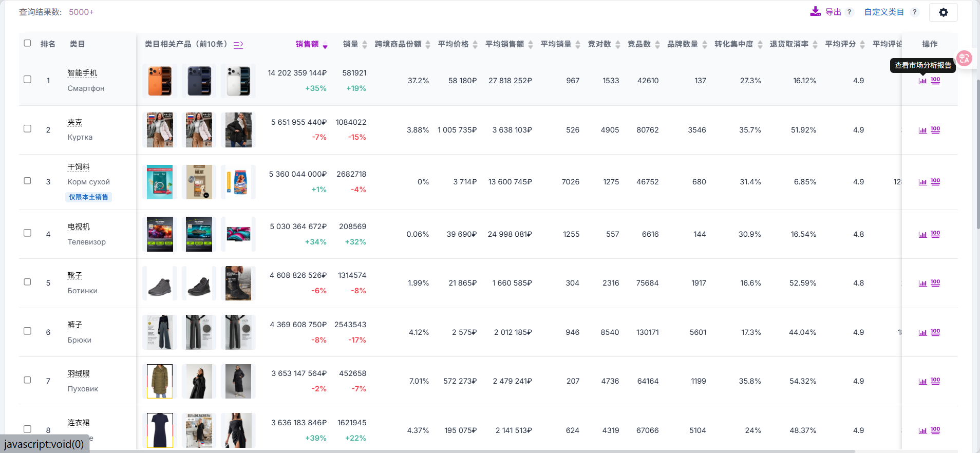
Task: Click the 100 icon in the TV row
Action: [935, 234]
